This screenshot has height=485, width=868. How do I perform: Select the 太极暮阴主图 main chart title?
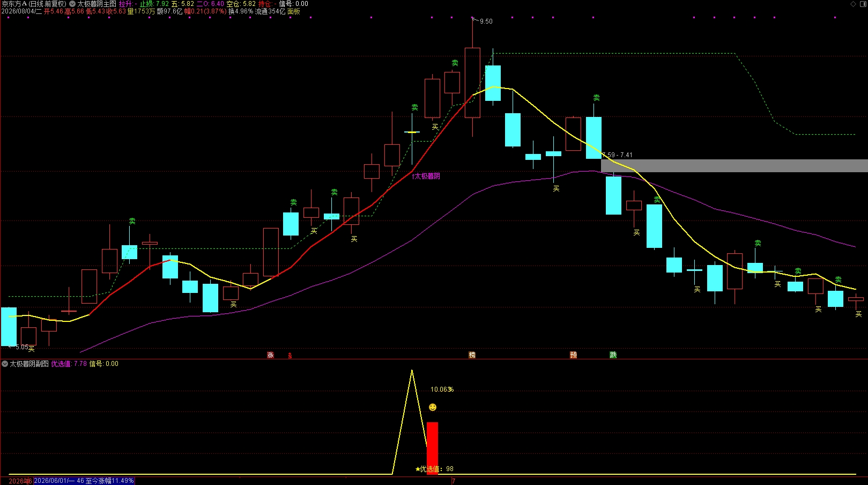click(x=97, y=4)
